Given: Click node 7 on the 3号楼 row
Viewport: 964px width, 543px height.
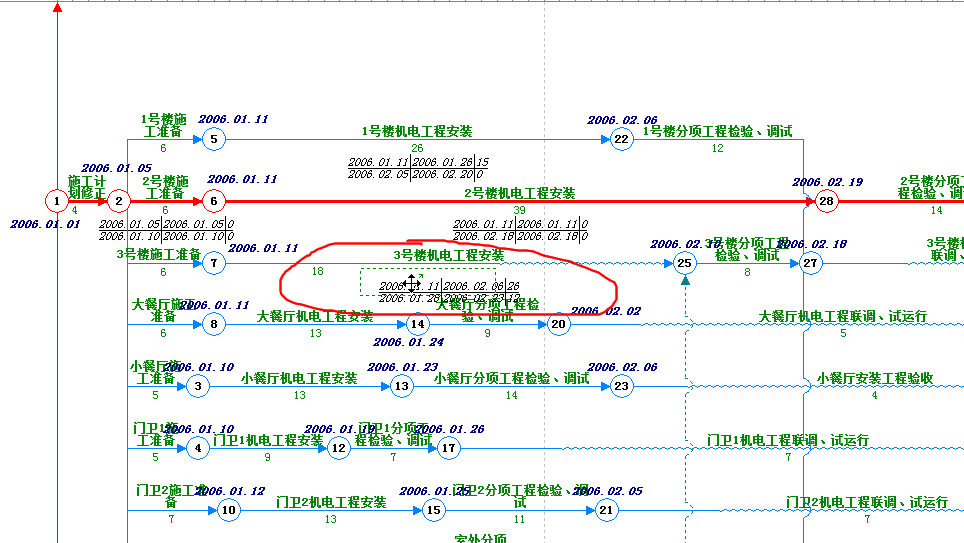Looking at the screenshot, I should (213, 263).
